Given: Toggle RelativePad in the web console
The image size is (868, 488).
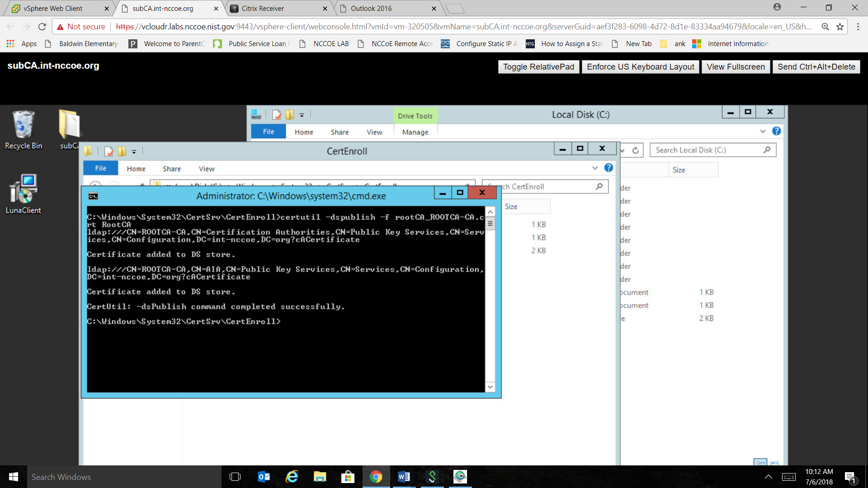Looking at the screenshot, I should [538, 67].
